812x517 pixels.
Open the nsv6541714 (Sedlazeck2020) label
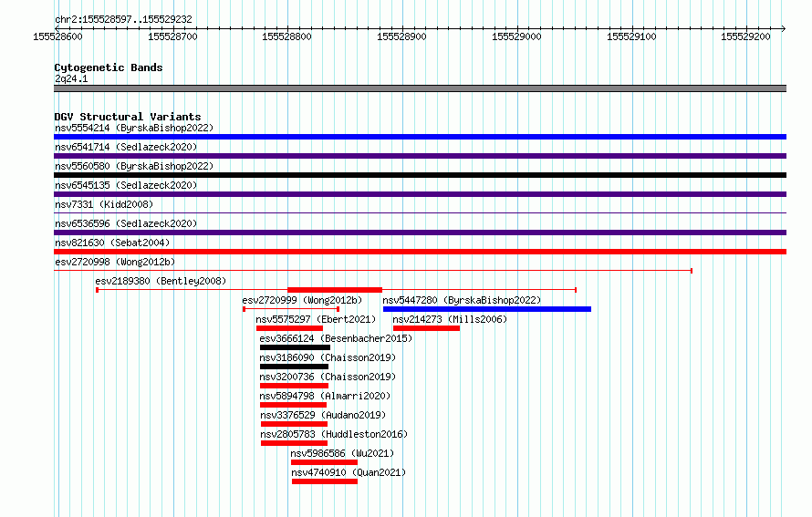126,147
